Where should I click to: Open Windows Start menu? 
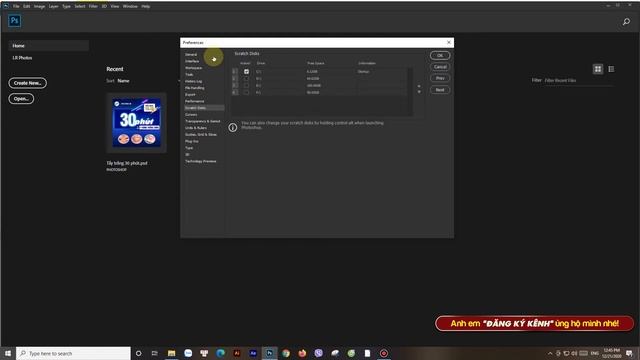coord(8,353)
